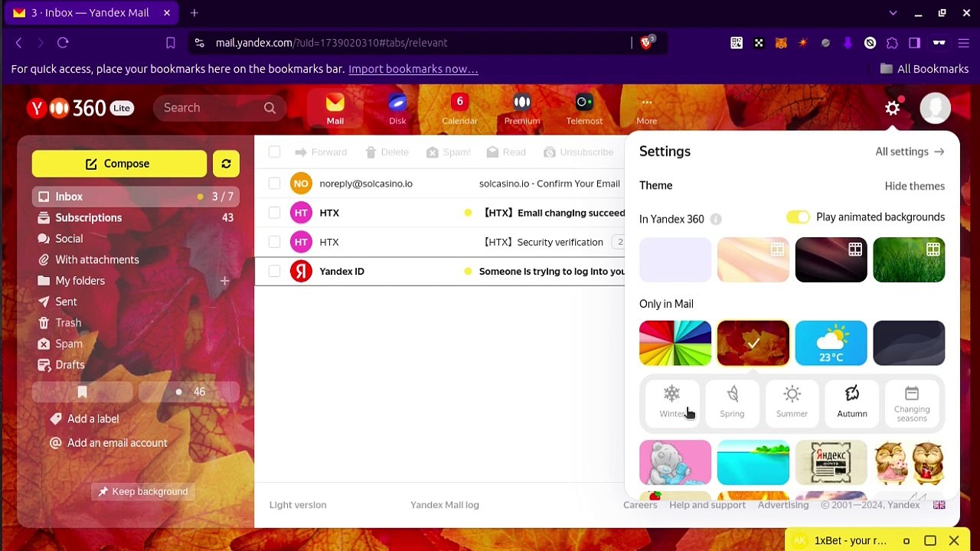Select the Winter season icon
Image resolution: width=980 pixels, height=551 pixels.
(x=671, y=403)
